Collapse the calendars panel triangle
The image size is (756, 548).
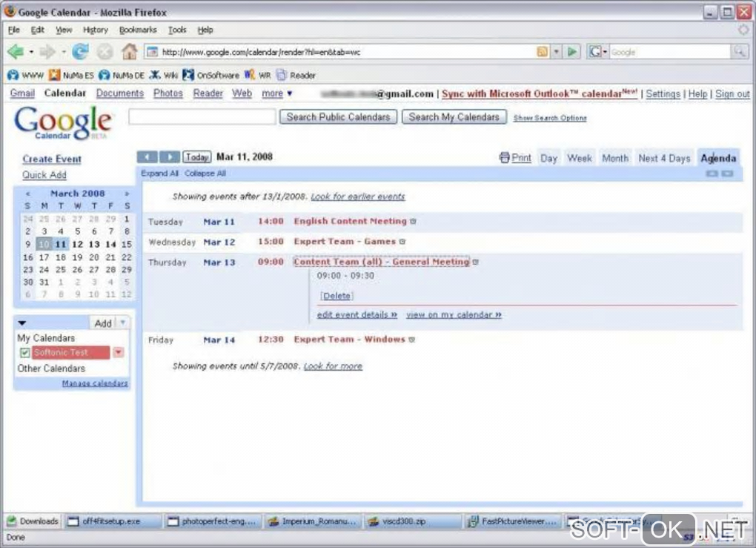[x=21, y=323]
